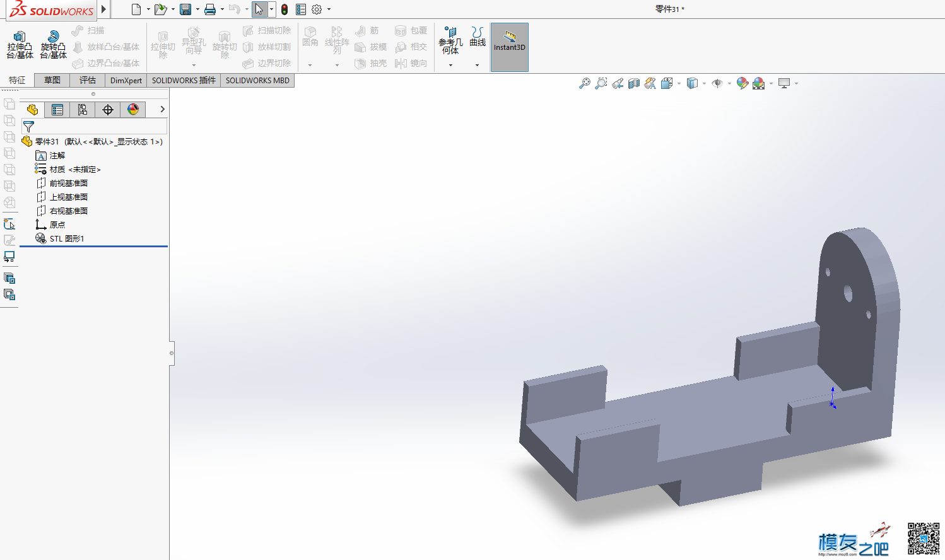
Task: Print the document
Action: 210,9
